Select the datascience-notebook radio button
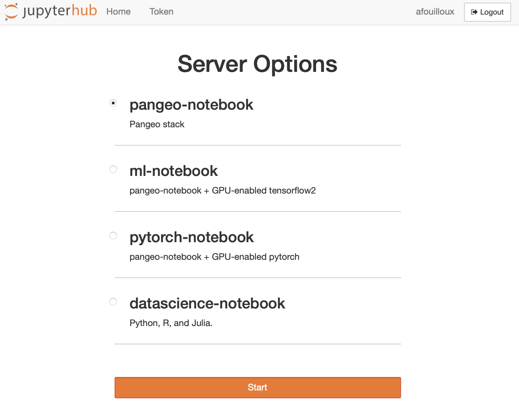This screenshot has height=420, width=519. (113, 302)
